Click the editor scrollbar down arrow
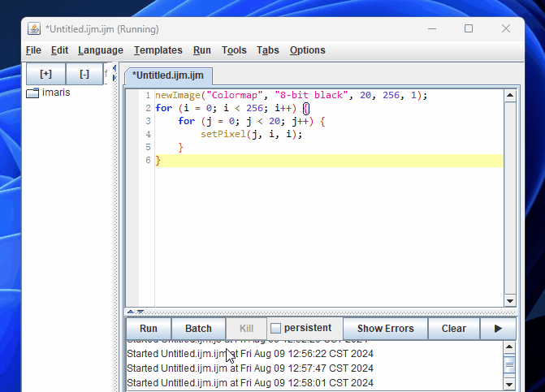This screenshot has height=392, width=545. tap(510, 301)
